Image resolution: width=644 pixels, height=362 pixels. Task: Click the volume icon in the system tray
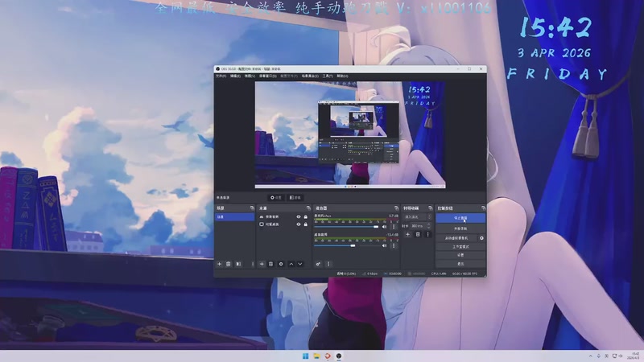point(621,356)
